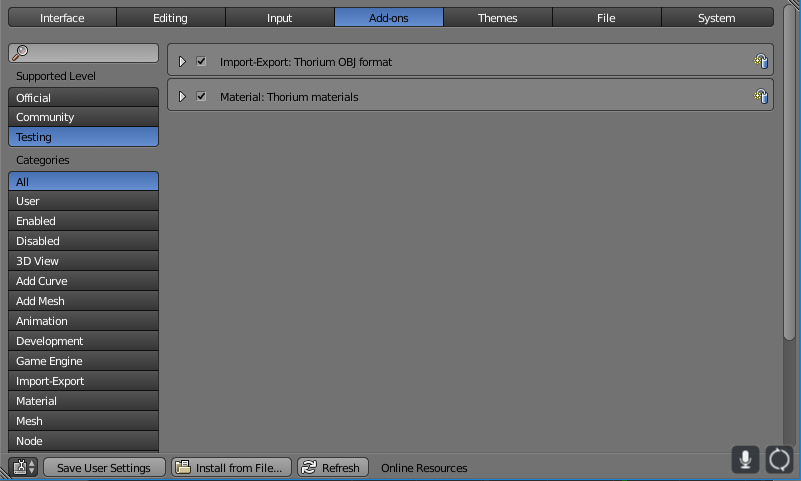801x481 pixels.
Task: Disable the Thorium OBJ format add-on checkbox
Action: (201, 61)
